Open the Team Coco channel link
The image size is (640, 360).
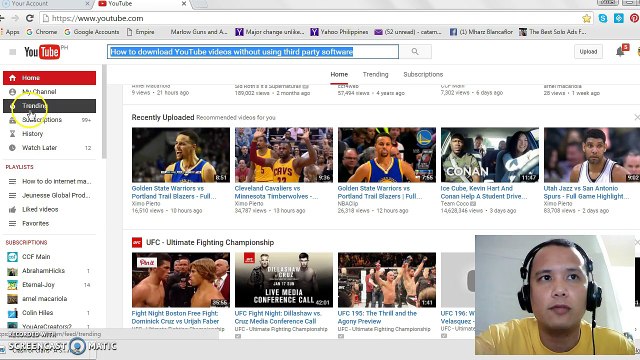coord(455,203)
